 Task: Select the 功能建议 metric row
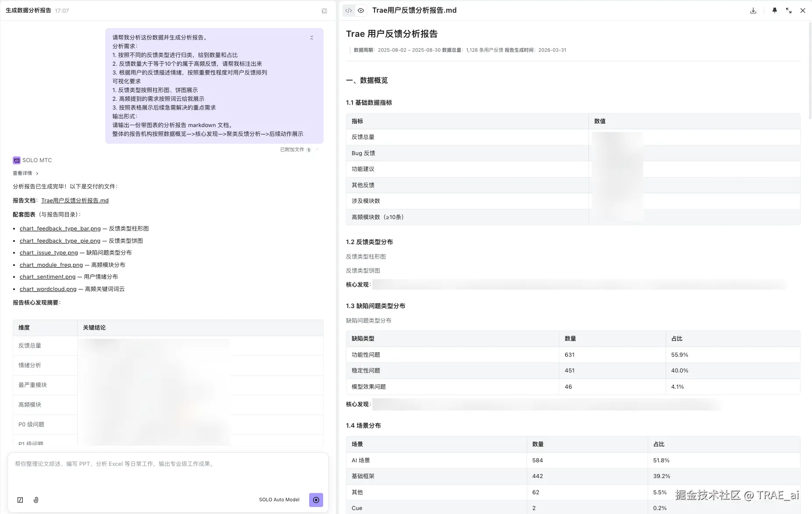tap(573, 169)
